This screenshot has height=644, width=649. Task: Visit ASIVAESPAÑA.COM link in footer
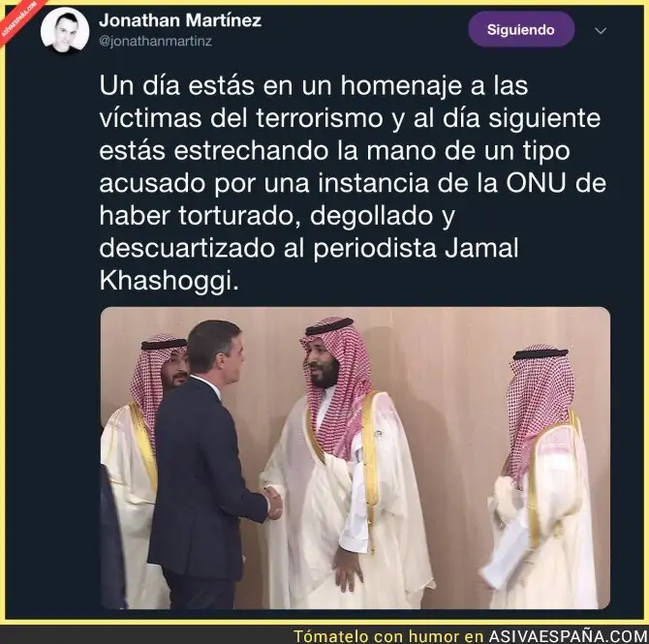click(x=567, y=635)
